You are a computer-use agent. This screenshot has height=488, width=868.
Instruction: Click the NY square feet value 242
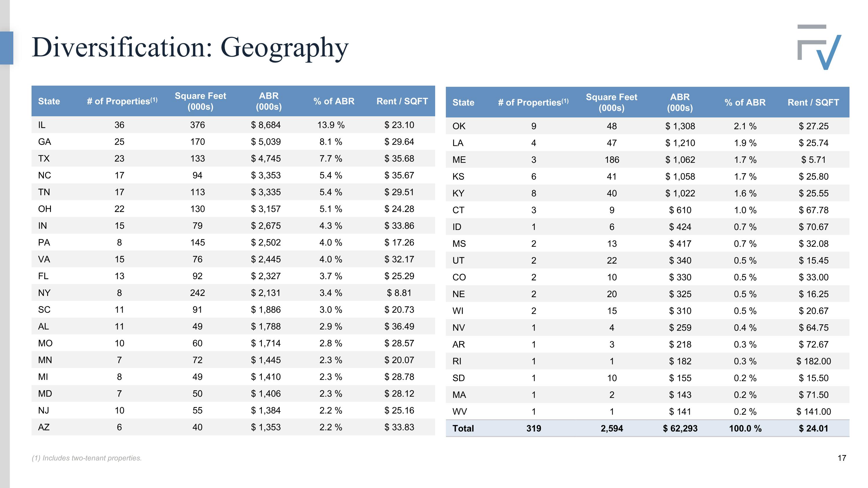tap(197, 293)
